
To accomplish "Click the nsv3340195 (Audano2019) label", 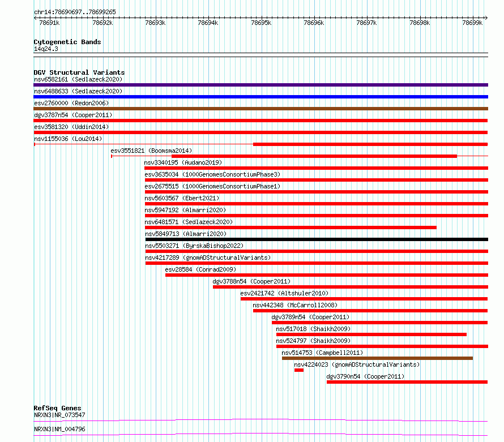I will [183, 162].
